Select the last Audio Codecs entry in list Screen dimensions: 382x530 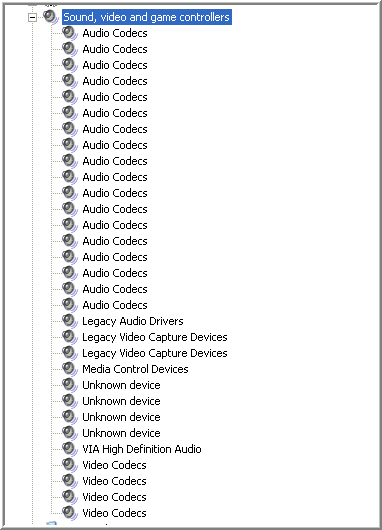(x=115, y=305)
